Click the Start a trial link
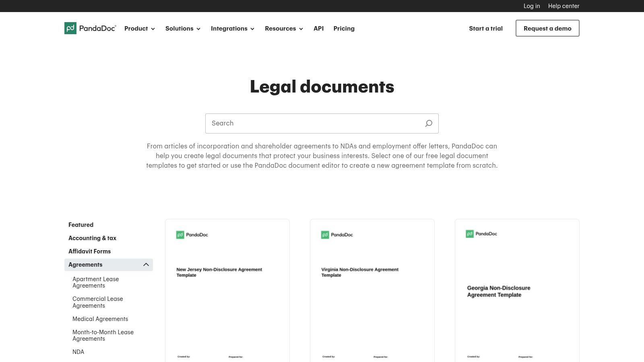644x362 pixels. (x=485, y=28)
